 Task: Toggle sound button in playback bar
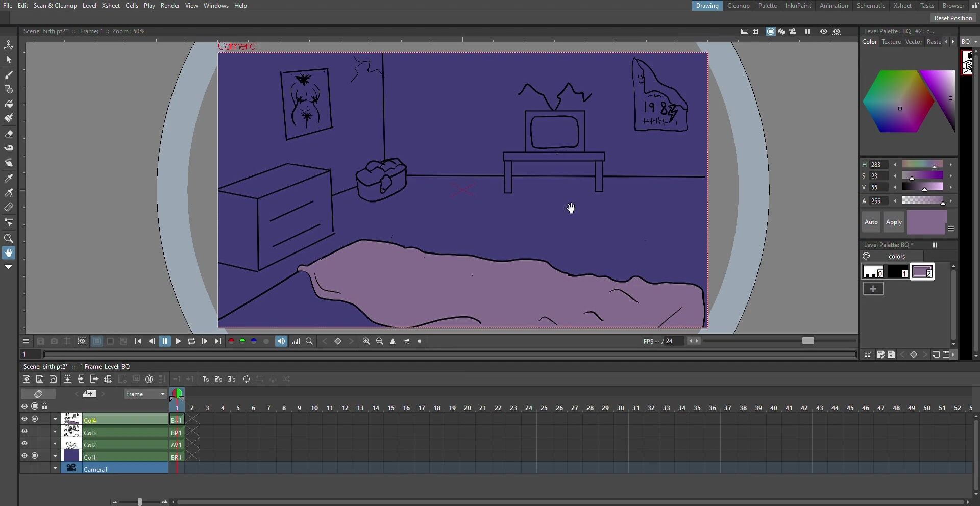pyautogui.click(x=281, y=342)
